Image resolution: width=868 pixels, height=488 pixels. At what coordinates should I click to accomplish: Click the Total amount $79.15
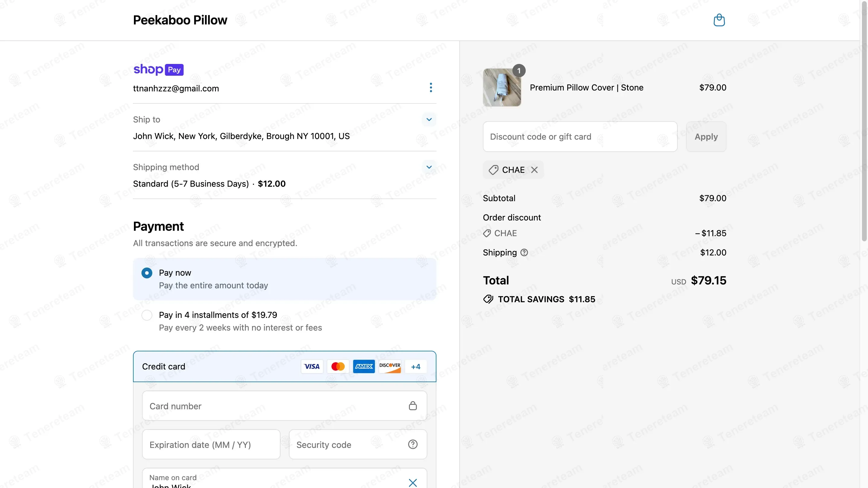[708, 280]
